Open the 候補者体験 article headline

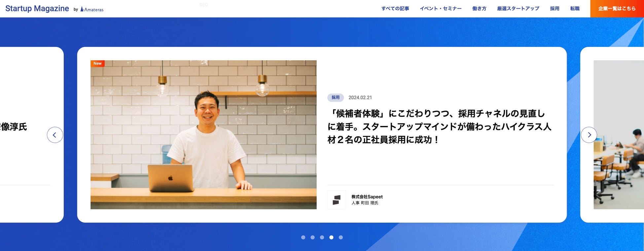click(x=439, y=127)
